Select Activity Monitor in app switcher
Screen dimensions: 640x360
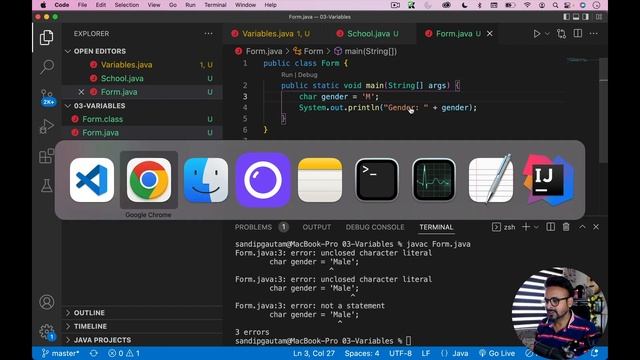[434, 180]
